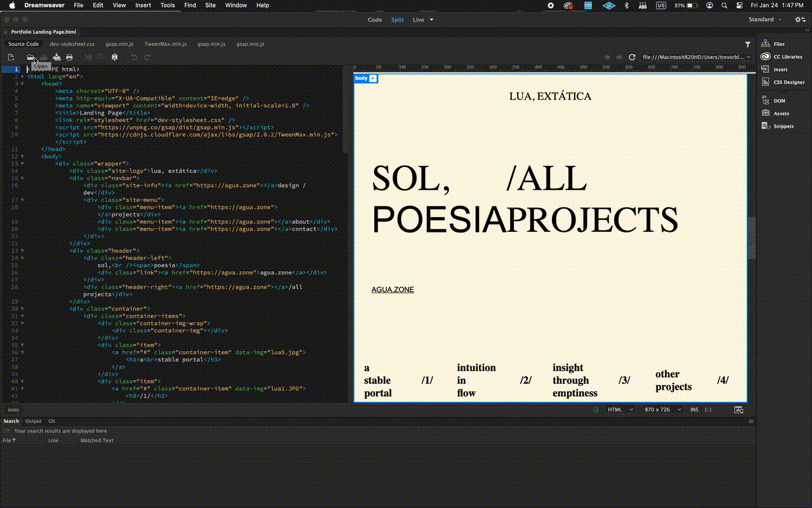Toggle INS insert mode in status bar

click(694, 410)
